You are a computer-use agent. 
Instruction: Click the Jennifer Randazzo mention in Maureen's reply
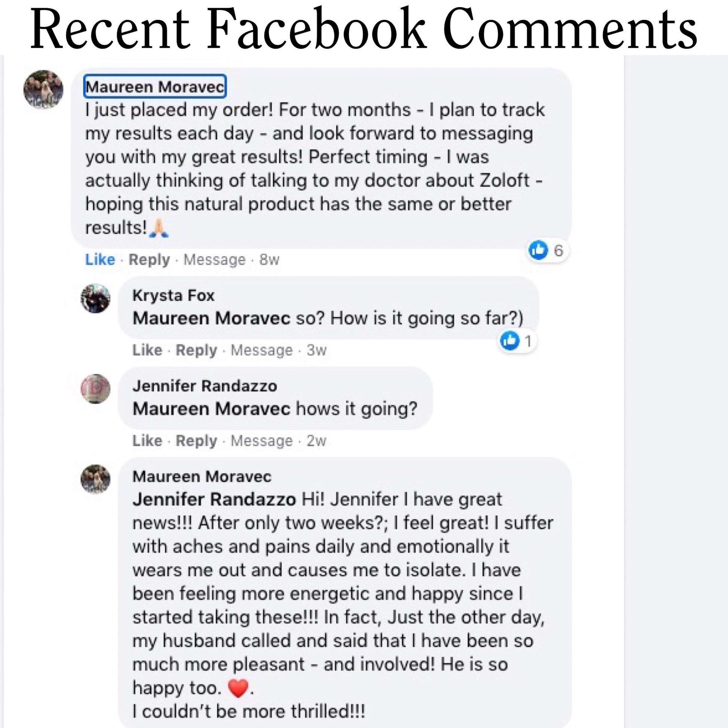tap(214, 500)
